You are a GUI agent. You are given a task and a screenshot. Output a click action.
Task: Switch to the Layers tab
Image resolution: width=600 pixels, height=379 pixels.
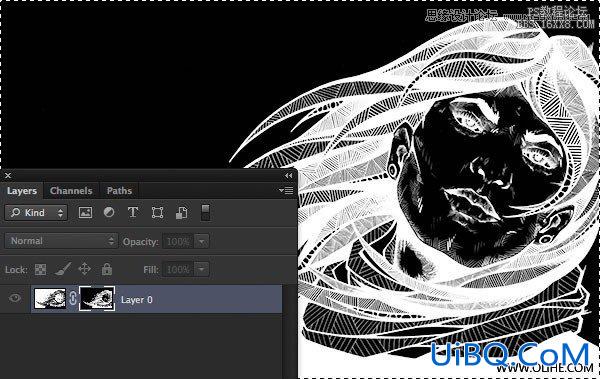22,191
